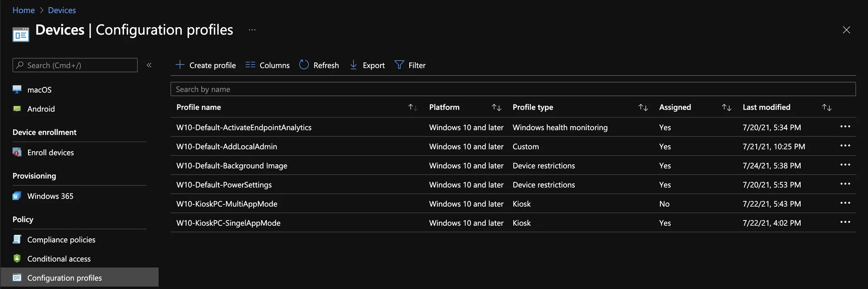Sort by Last modified arrows

(826, 107)
